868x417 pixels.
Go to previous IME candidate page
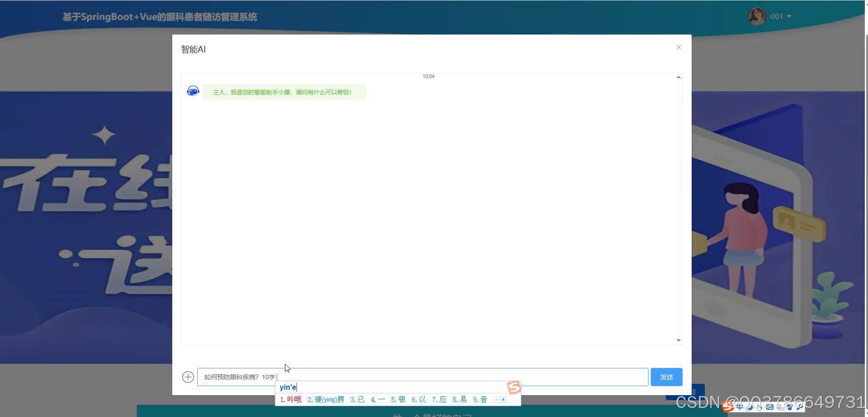point(497,400)
